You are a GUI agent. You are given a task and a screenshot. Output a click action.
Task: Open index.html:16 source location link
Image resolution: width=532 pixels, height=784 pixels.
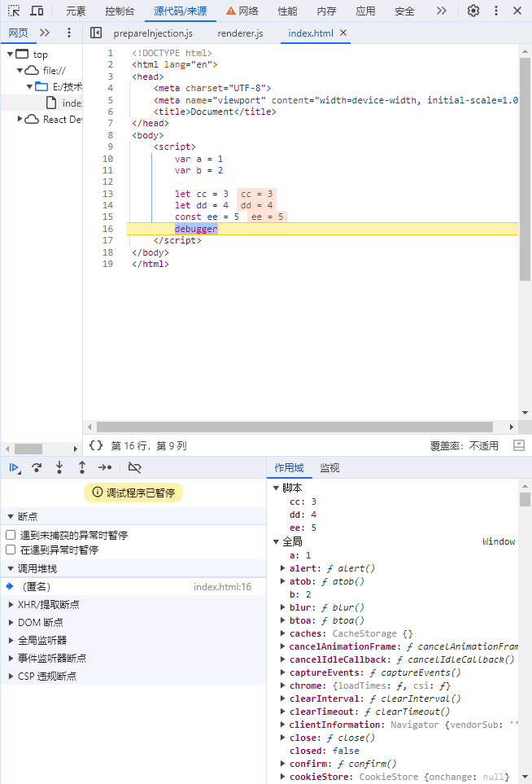222,586
